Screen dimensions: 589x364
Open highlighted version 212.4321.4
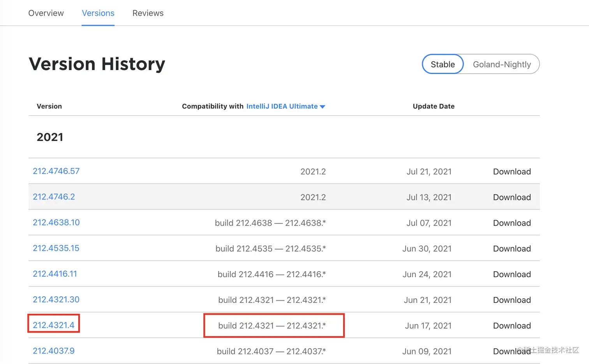(53, 325)
